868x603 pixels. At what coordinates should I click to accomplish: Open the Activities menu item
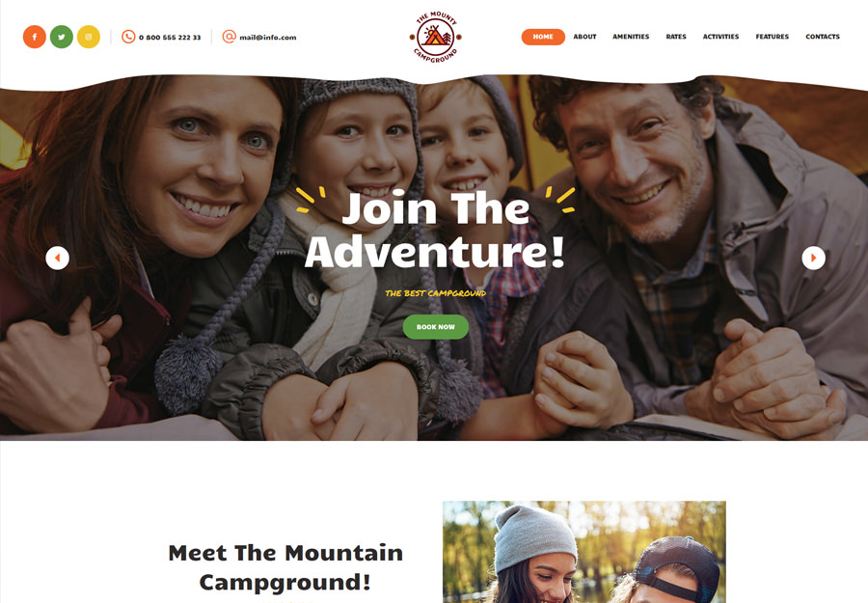coord(720,37)
